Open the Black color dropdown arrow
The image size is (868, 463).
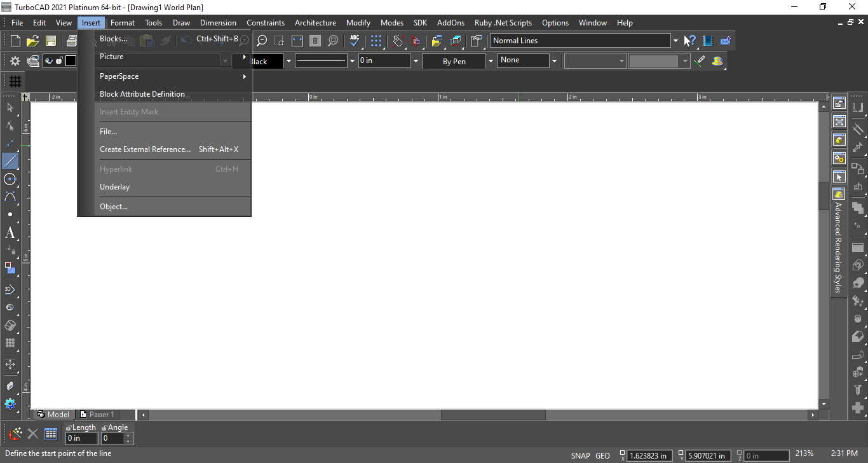pyautogui.click(x=288, y=61)
